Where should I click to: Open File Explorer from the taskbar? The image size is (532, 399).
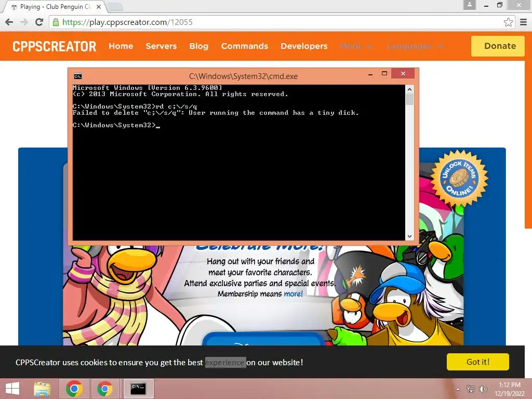[x=42, y=389]
